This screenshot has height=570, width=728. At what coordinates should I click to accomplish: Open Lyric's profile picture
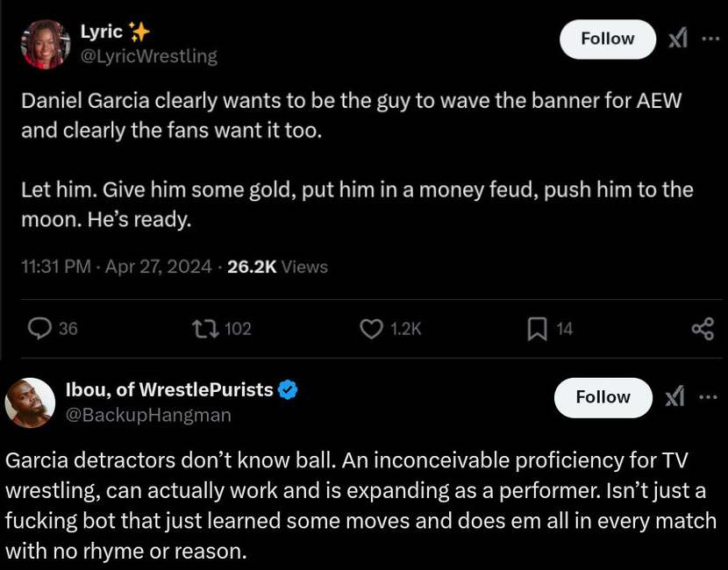[45, 43]
